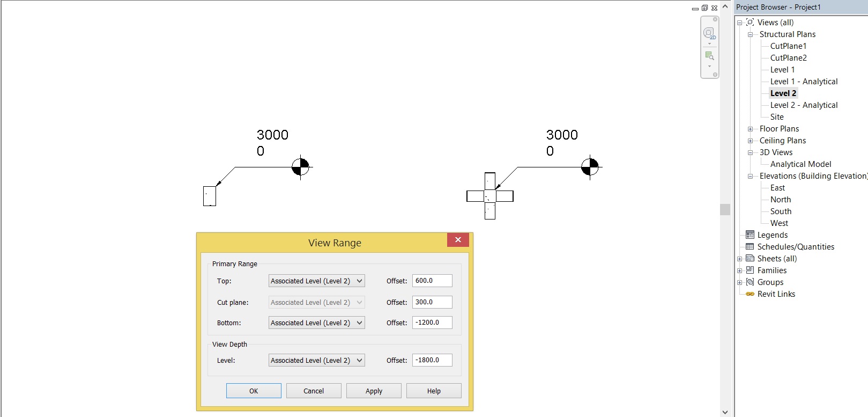Minimize the drawing view window
The height and width of the screenshot is (417, 868).
coord(695,9)
